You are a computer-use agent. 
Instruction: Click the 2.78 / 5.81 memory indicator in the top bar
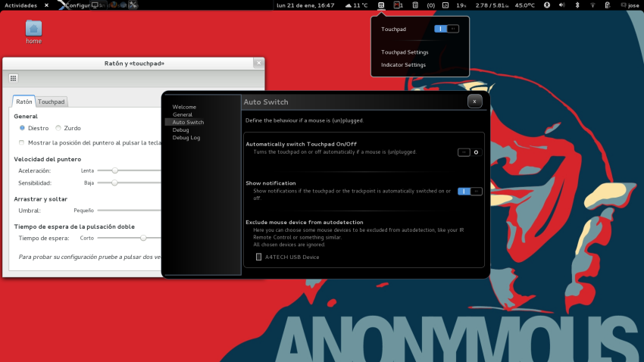492,5
